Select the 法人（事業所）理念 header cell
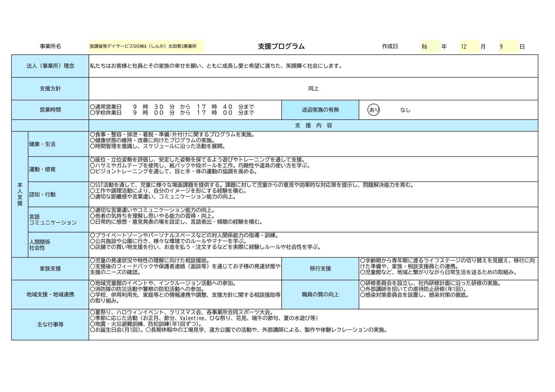Image resolution: width=555 pixels, height=392 pixels. click(50, 66)
